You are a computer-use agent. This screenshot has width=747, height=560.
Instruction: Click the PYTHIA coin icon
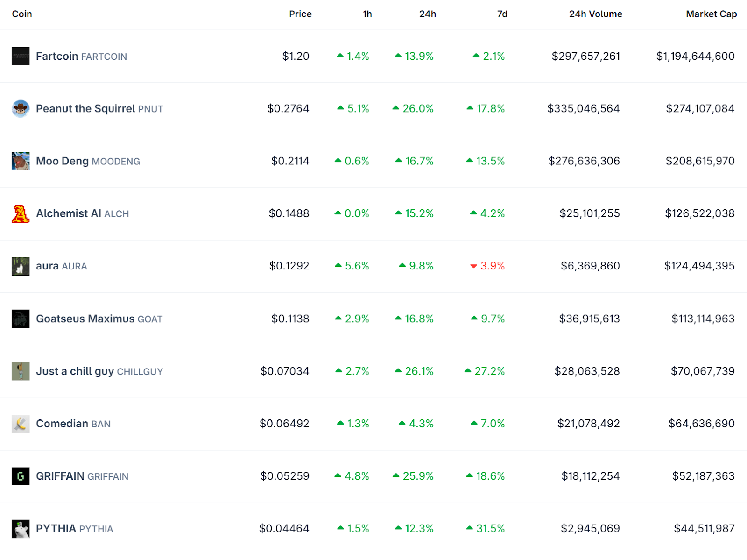21,529
